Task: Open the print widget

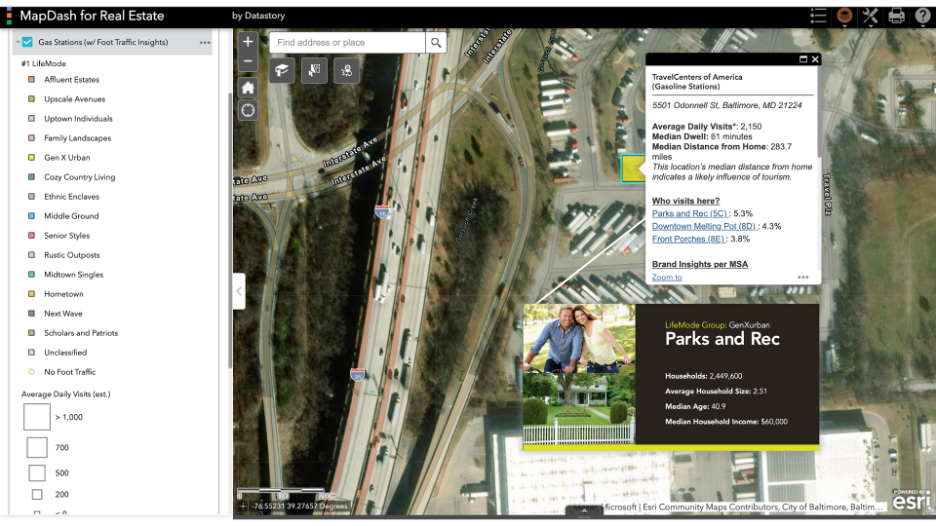Action: (x=896, y=16)
